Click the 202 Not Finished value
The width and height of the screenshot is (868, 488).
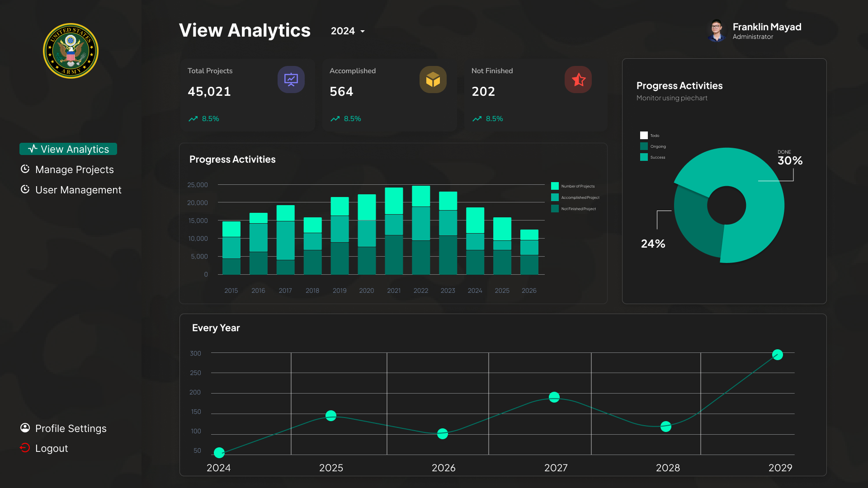pos(483,92)
